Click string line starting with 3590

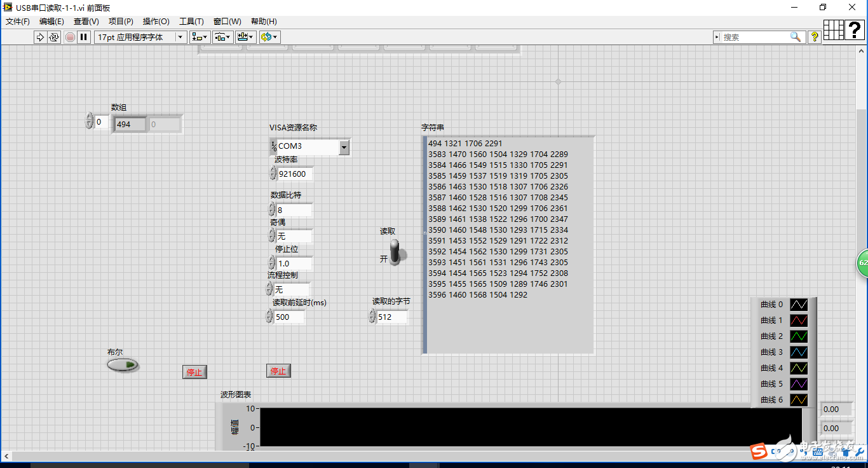coord(498,230)
